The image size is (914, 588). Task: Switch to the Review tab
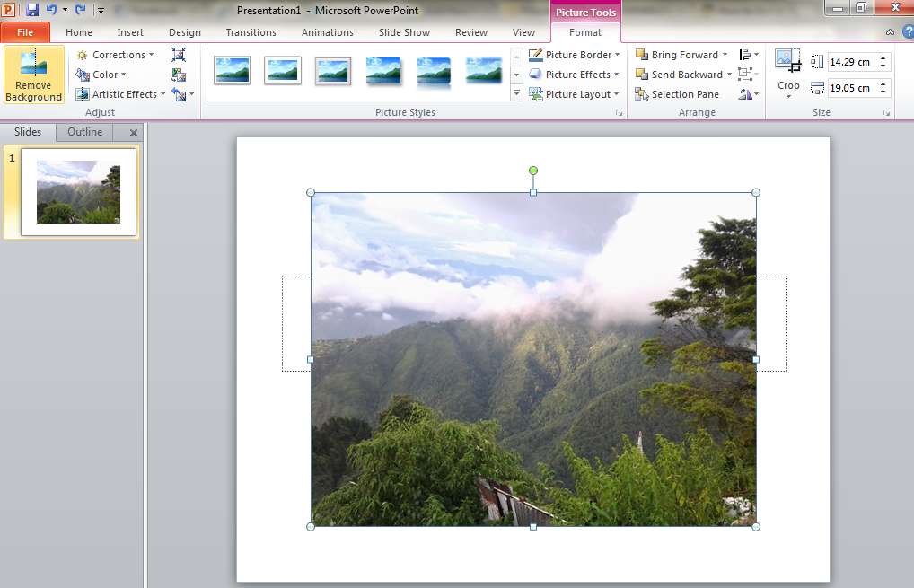[471, 32]
